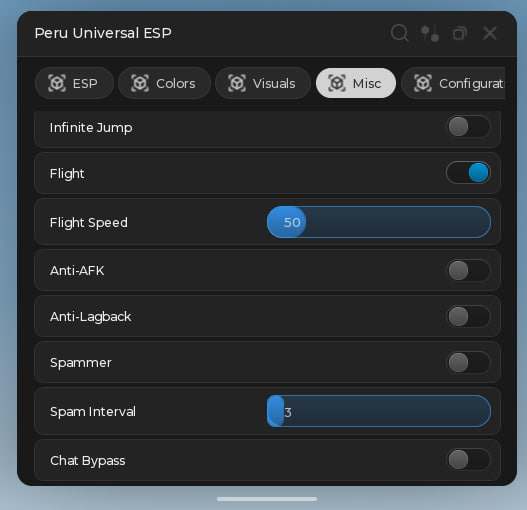Switch to the ESP tab
The image size is (527, 510).
coord(74,83)
